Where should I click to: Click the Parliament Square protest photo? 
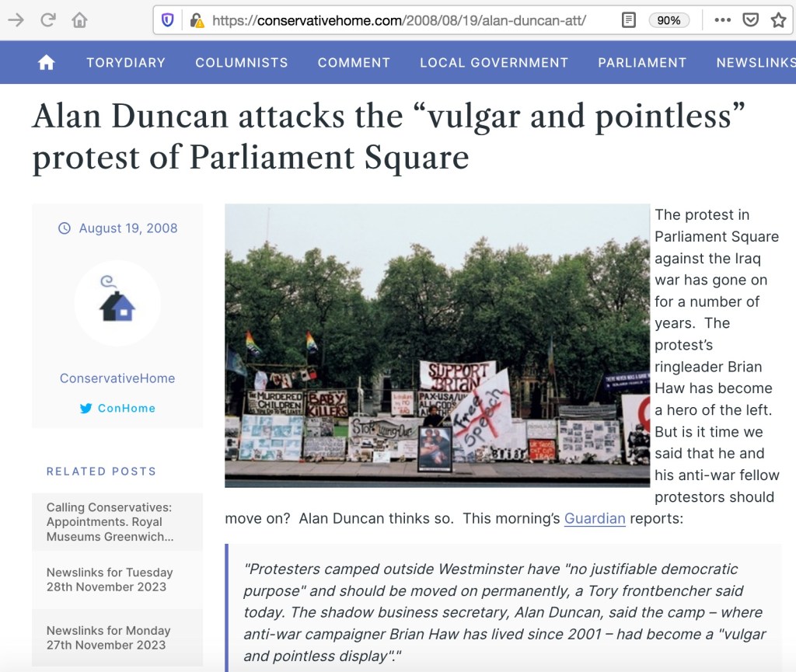click(x=437, y=346)
